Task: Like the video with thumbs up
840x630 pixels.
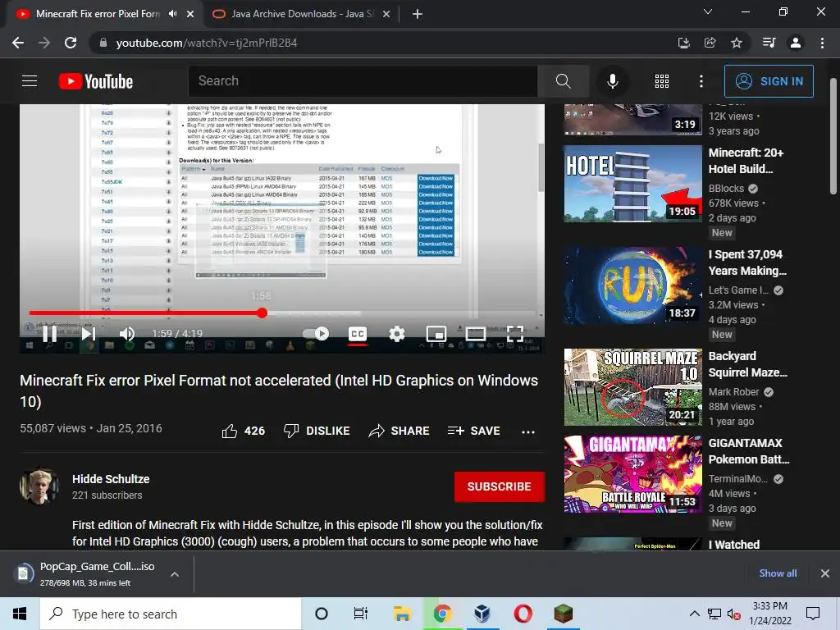Action: pos(243,431)
